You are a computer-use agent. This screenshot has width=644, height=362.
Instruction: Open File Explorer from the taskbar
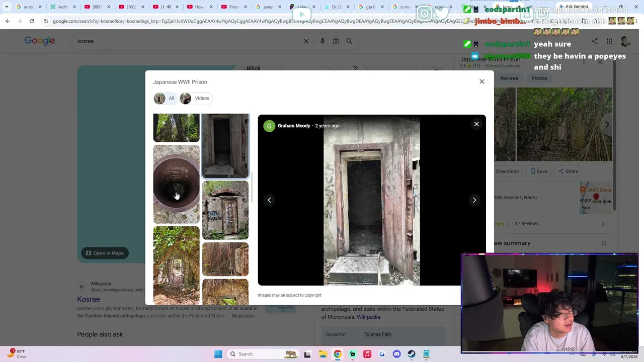click(x=323, y=354)
